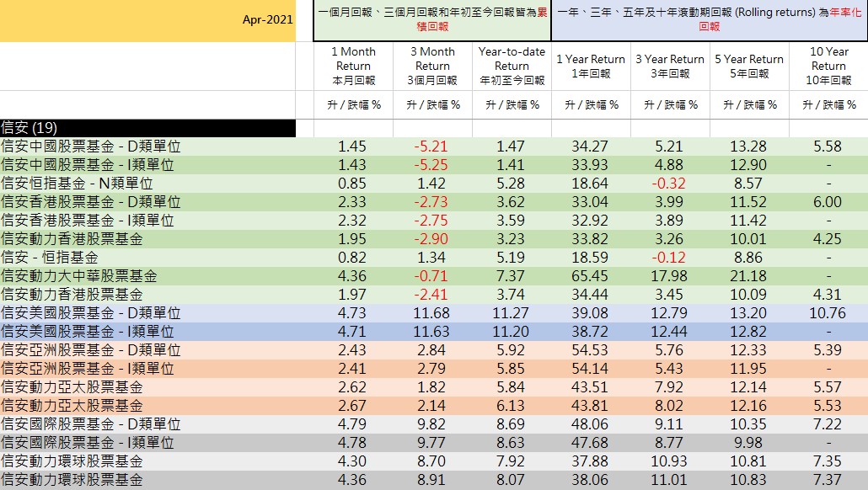The width and height of the screenshot is (868, 490).
Task: Select row 信安恒指基金 - N類單位
Action: pyautogui.click(x=434, y=184)
